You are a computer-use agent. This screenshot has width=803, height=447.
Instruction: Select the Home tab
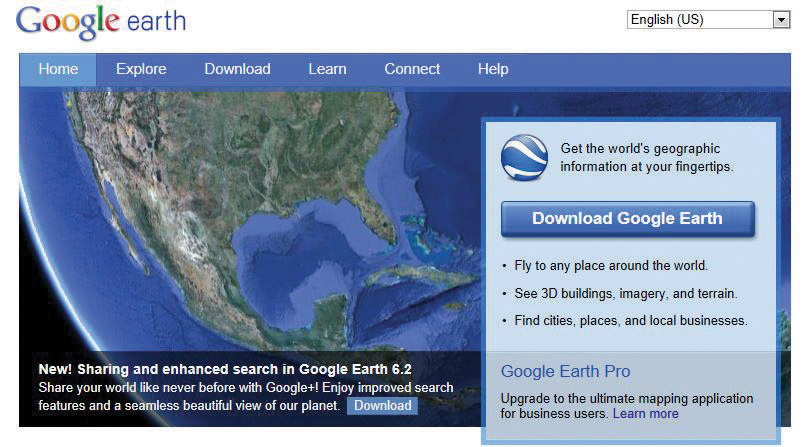58,69
